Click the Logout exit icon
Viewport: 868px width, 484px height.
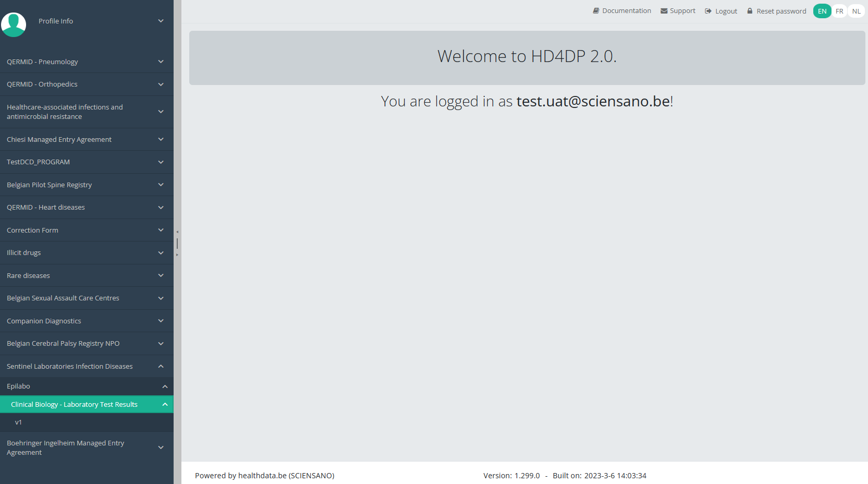(708, 11)
